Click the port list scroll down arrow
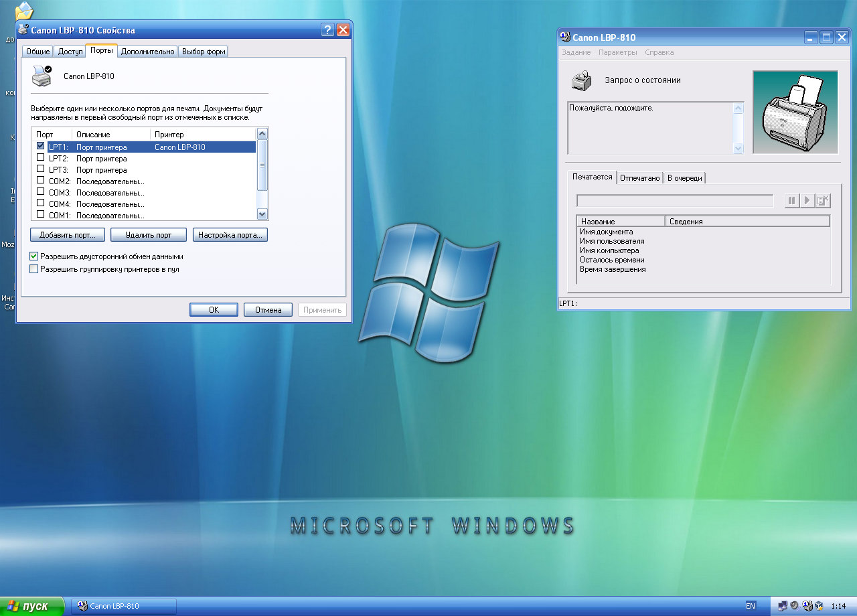This screenshot has height=616, width=857. [262, 214]
